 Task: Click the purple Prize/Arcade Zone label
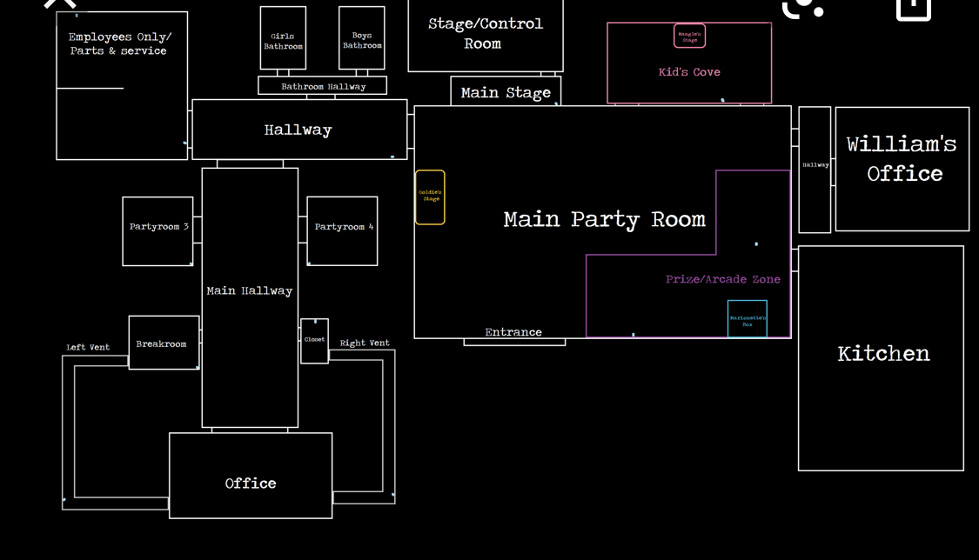[x=723, y=279]
